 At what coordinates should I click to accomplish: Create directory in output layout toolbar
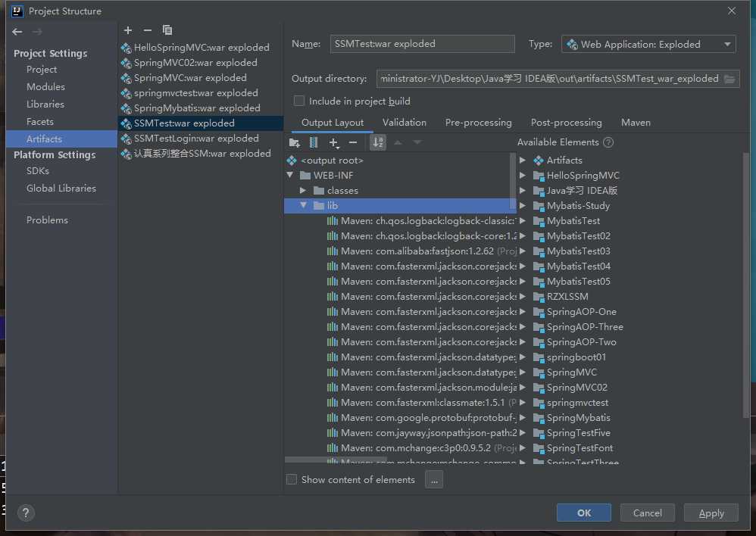coord(294,142)
